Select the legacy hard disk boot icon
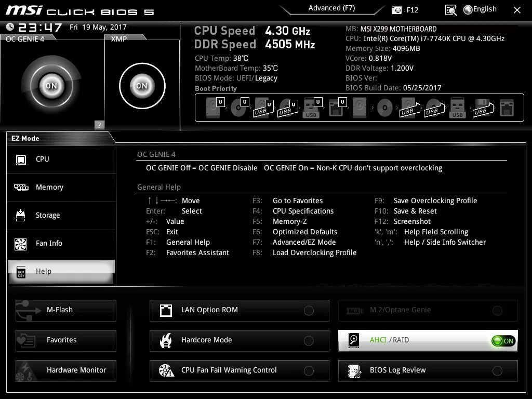The image size is (532, 399). click(x=360, y=107)
